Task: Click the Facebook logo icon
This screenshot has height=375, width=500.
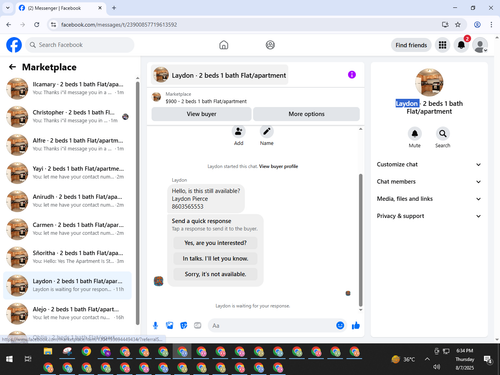Action: coord(14,45)
